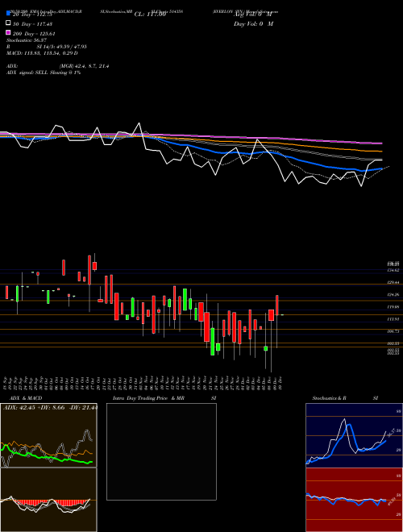This screenshot has width=403, height=532.
Task: Open the ADX indicator chart panel
Action: pyautogui.click(x=48, y=435)
